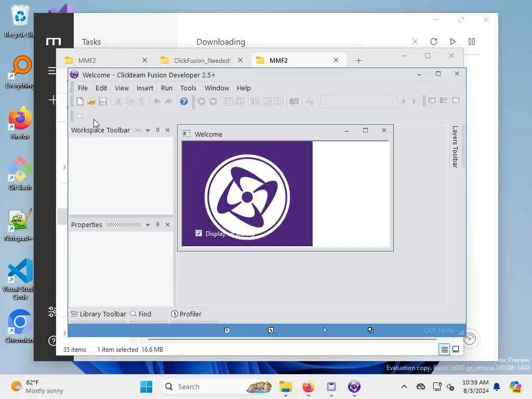
Task: Open the sliders settings icon in dark sidebar
Action: pos(52,312)
